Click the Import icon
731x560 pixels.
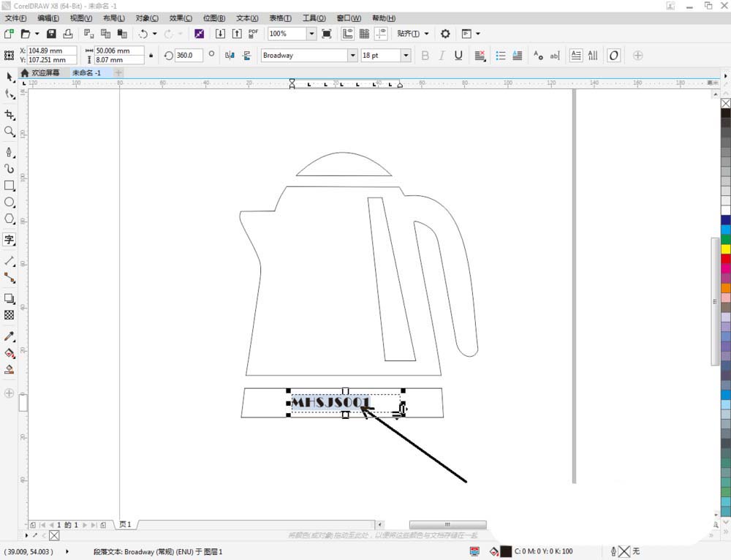pos(220,34)
